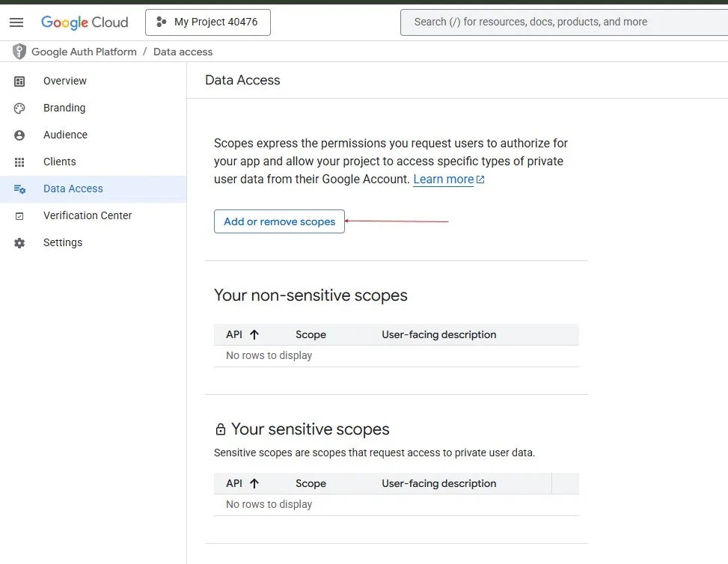Open the Verification Center menu item
The height and width of the screenshot is (564, 728).
(x=88, y=215)
